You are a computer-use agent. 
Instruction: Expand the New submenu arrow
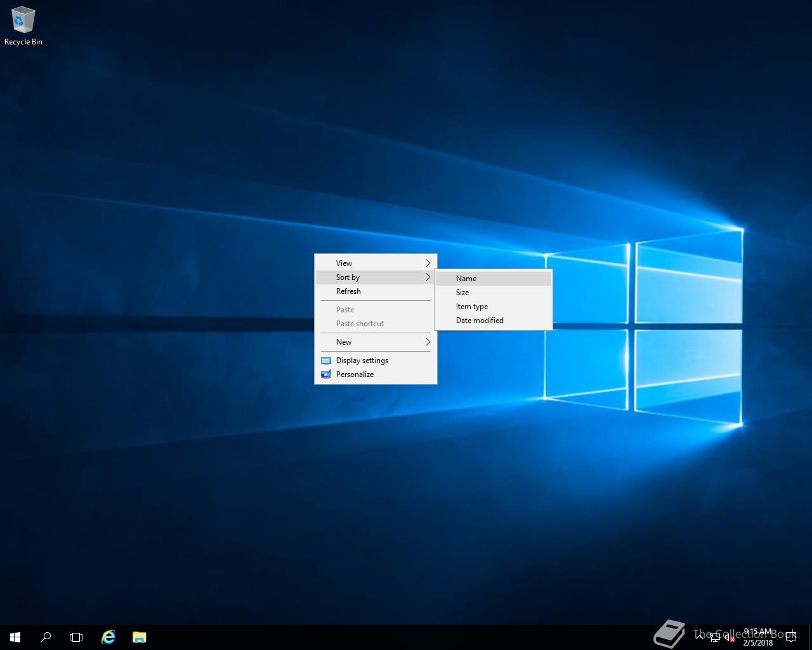[x=428, y=342]
